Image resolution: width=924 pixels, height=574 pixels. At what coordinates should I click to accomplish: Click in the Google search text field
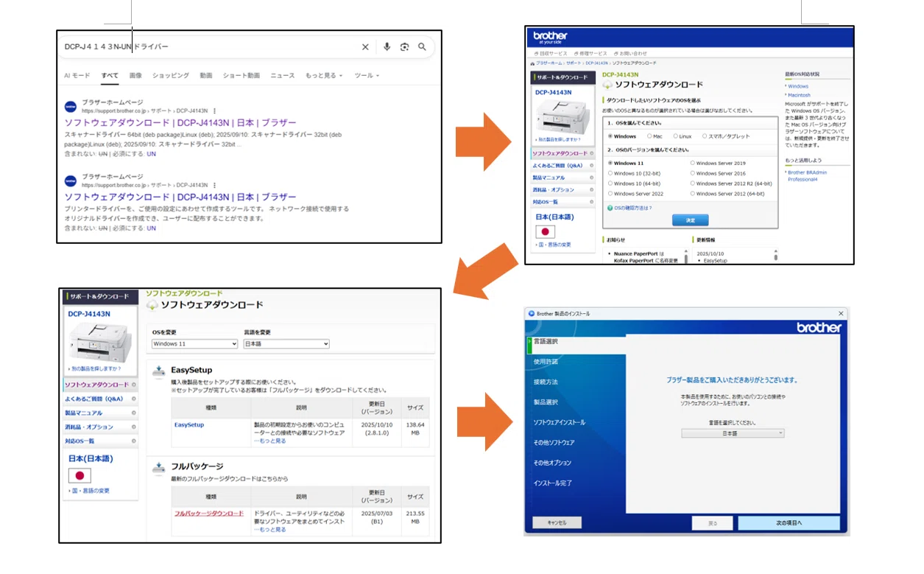(x=209, y=47)
